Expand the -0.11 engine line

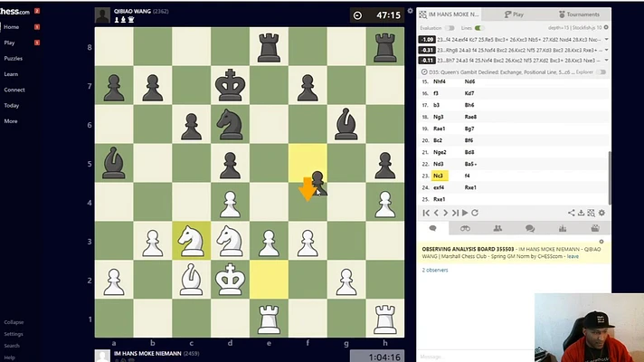pos(607,60)
